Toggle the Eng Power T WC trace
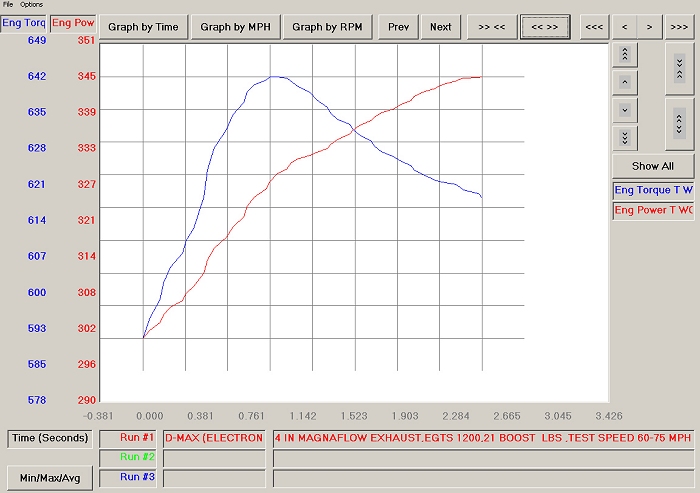This screenshot has height=493, width=700. tap(654, 210)
